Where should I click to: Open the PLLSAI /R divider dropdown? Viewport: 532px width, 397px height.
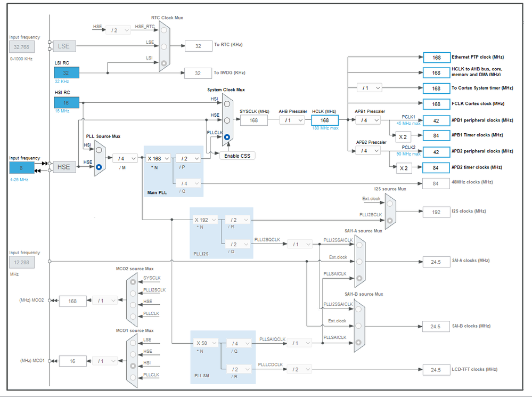pos(239,369)
